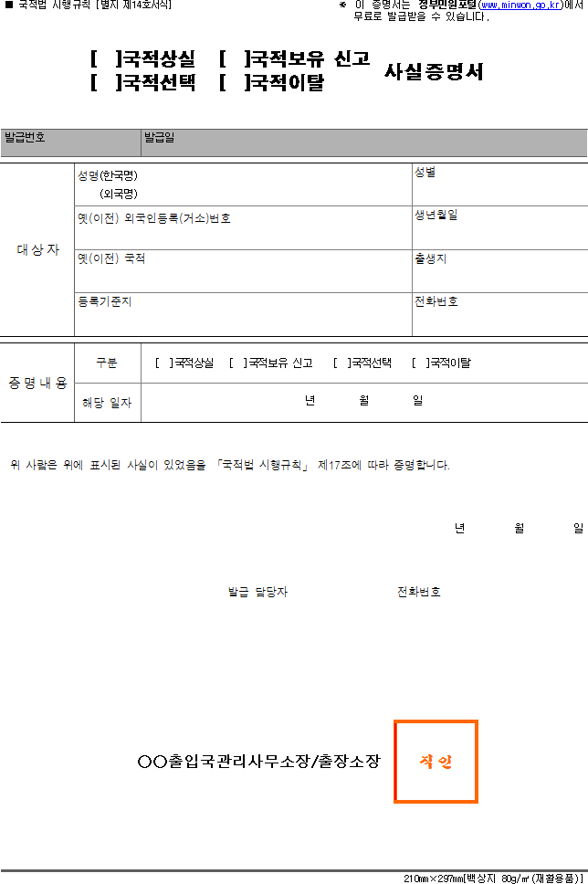This screenshot has width=588, height=884.
Task: Click the 210mm×297mm paper size footer
Action: tap(493, 879)
